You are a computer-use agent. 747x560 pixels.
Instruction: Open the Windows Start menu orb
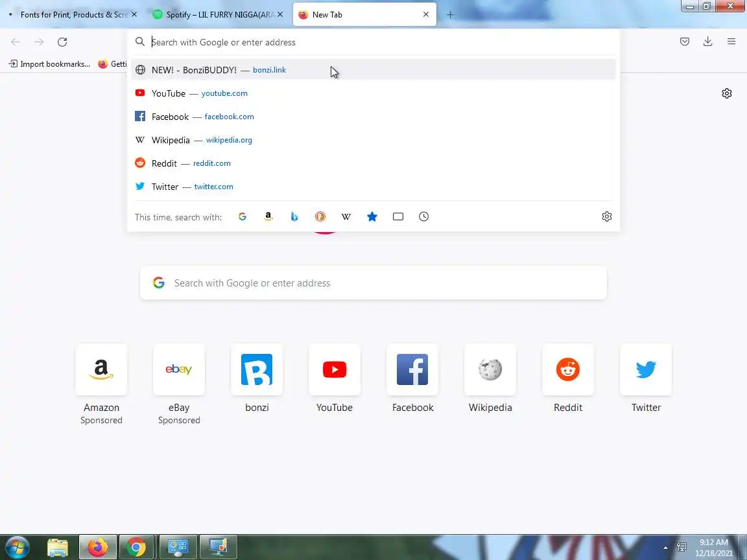pyautogui.click(x=18, y=548)
